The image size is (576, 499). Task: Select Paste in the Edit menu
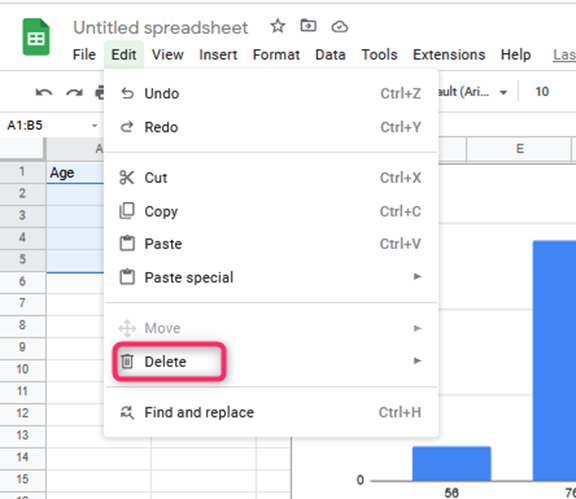point(271,244)
